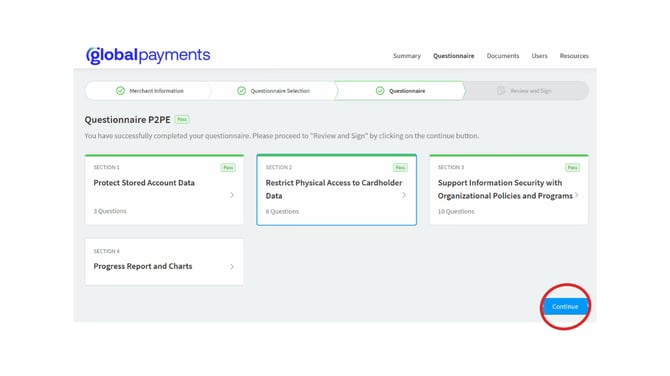Click the 'SECTION 2' label

click(279, 167)
